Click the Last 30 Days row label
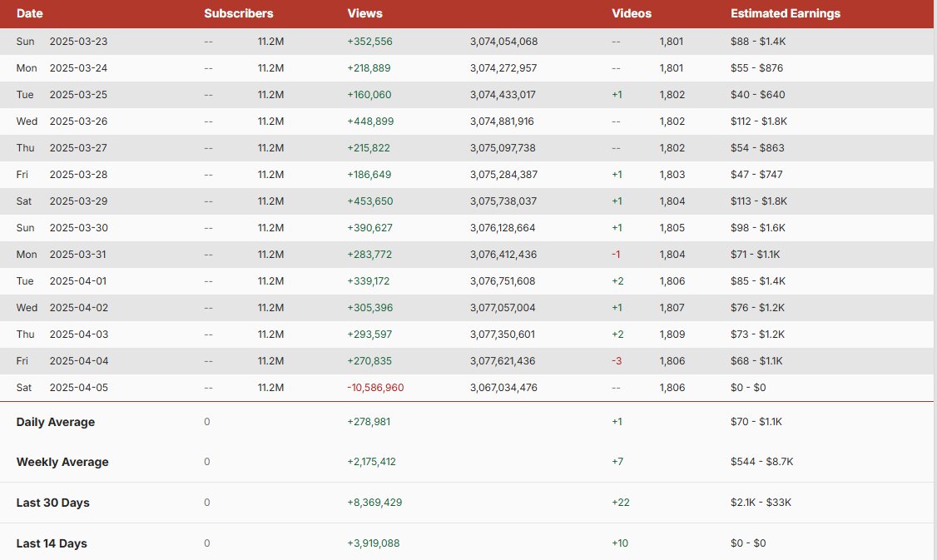The height and width of the screenshot is (560, 937). click(52, 503)
